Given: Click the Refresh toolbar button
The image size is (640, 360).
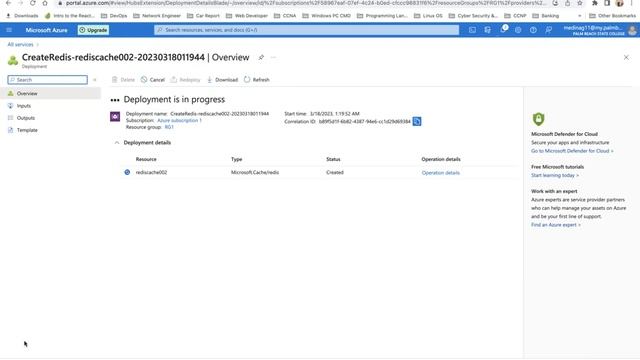Looking at the screenshot, I should [x=257, y=80].
